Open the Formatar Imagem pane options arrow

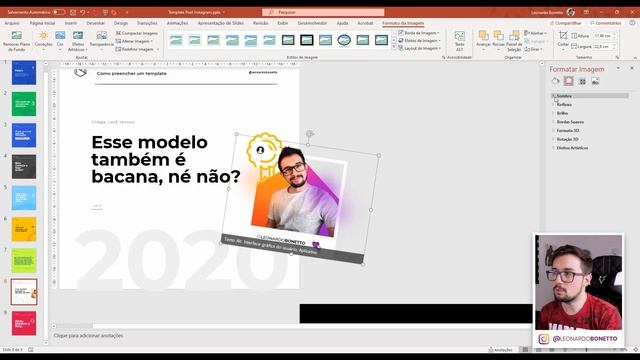[x=618, y=69]
